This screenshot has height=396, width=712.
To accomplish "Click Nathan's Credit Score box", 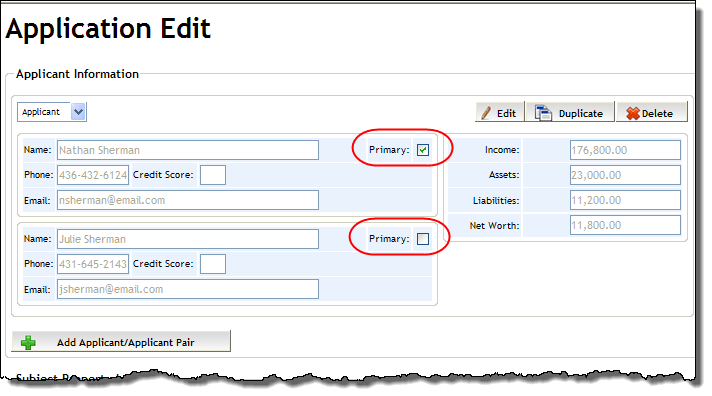I will pyautogui.click(x=213, y=175).
